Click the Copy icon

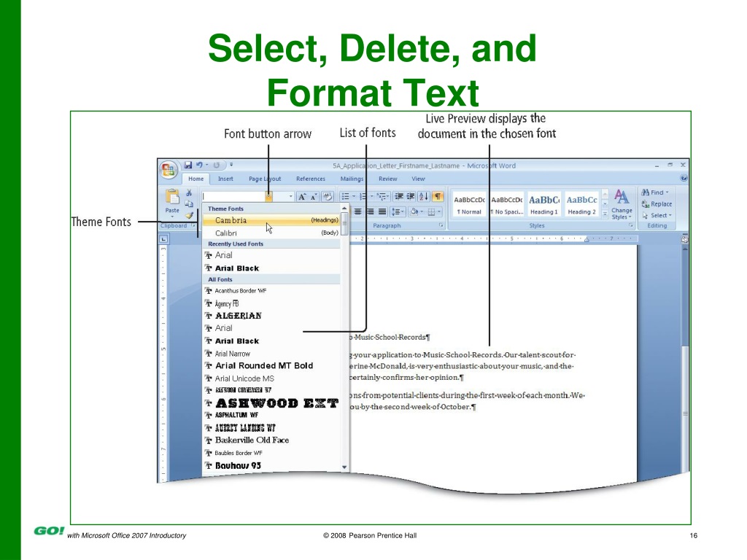[189, 204]
